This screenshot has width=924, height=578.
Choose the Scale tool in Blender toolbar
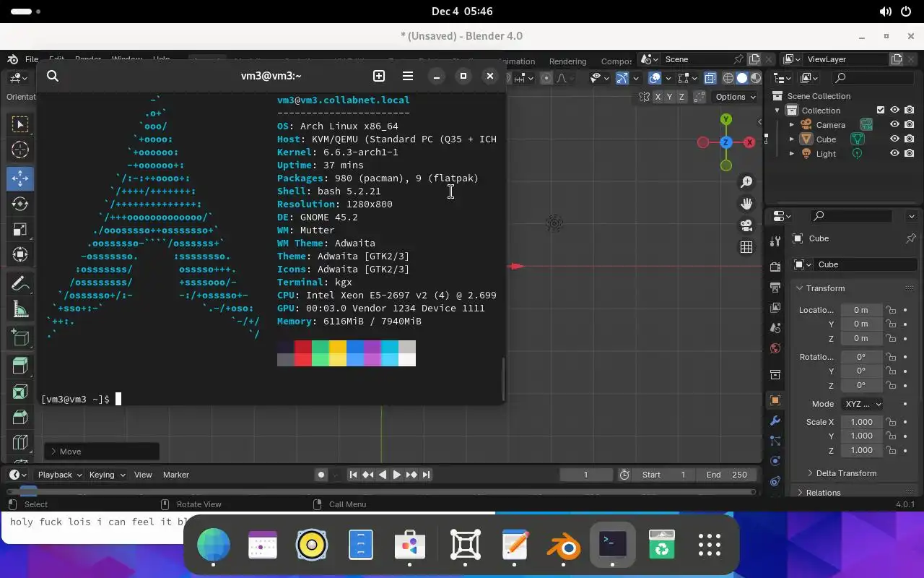pos(20,230)
